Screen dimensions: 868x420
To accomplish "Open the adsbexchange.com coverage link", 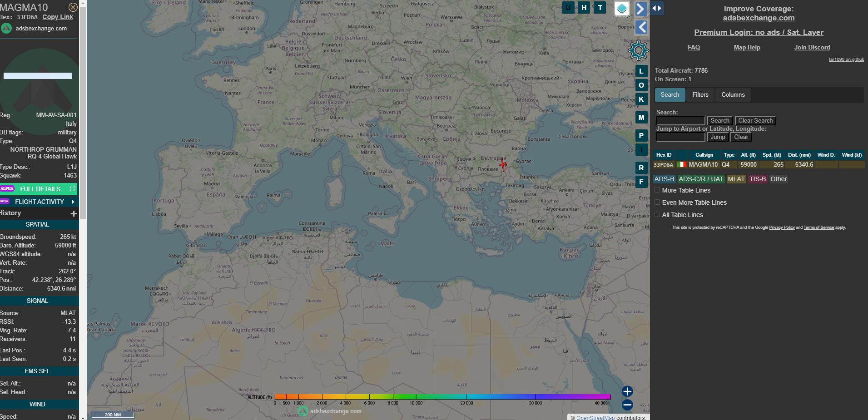I will click(759, 18).
